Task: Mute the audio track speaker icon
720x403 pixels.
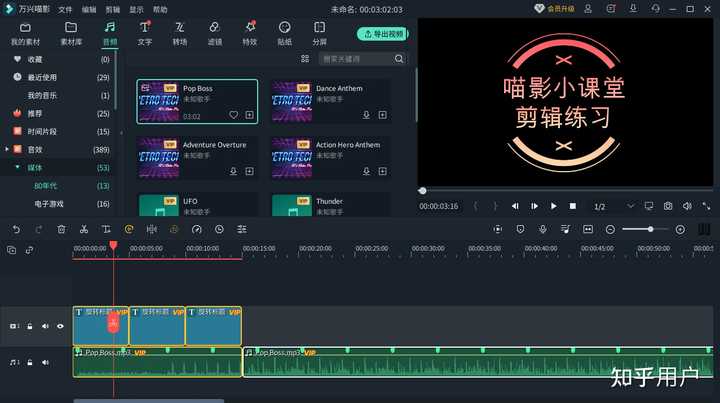Action: pyautogui.click(x=45, y=362)
